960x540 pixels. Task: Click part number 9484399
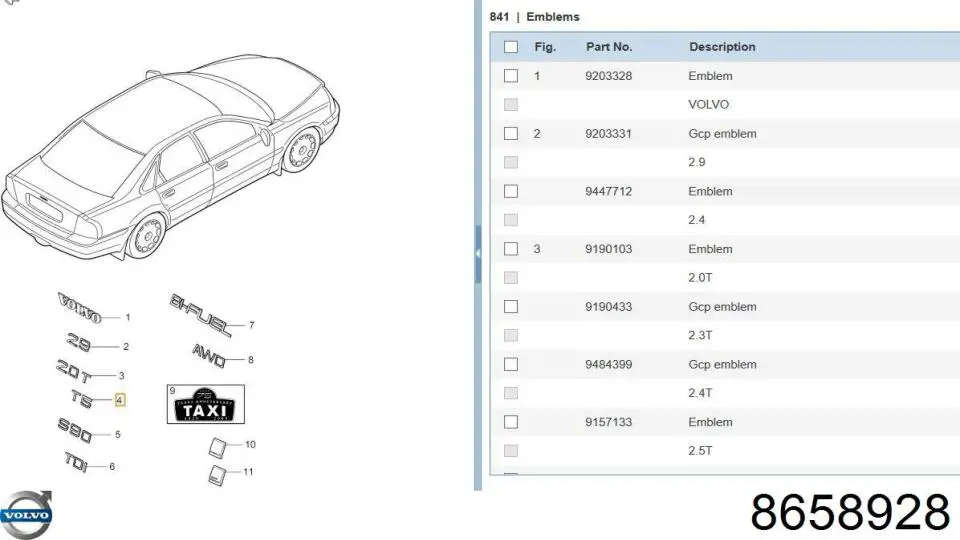[x=609, y=364]
